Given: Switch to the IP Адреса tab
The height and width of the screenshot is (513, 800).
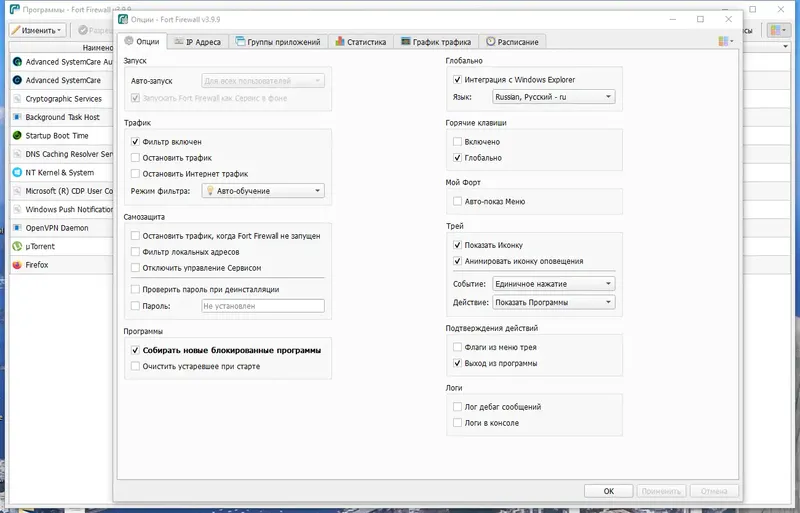Looking at the screenshot, I should (197, 42).
